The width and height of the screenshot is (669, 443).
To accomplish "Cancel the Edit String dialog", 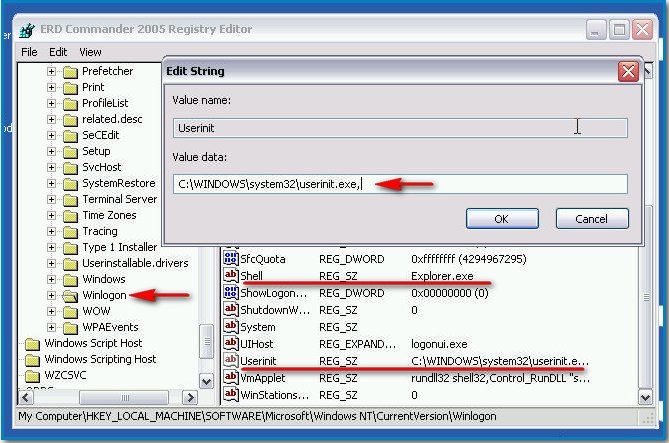I will [x=592, y=219].
